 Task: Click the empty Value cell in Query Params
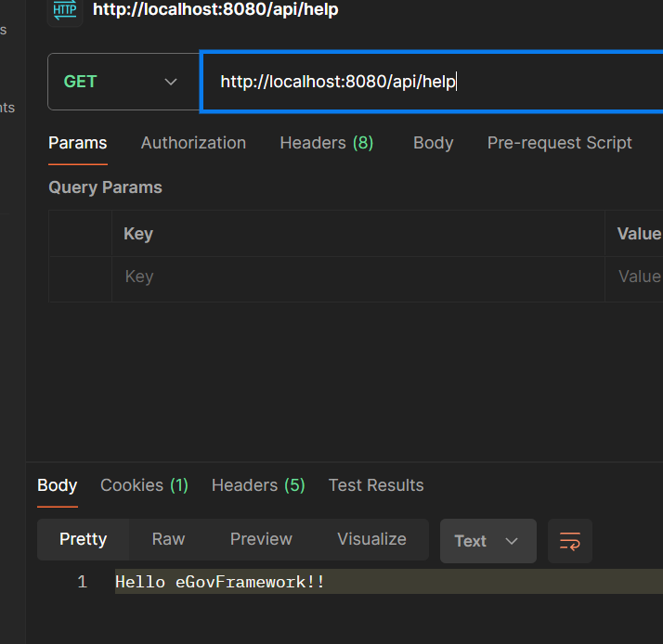[634, 279]
